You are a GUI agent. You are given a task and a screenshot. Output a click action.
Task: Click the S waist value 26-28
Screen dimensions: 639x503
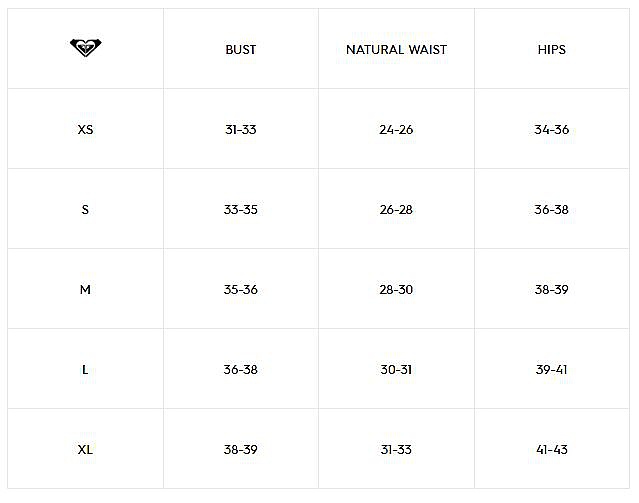[396, 210]
